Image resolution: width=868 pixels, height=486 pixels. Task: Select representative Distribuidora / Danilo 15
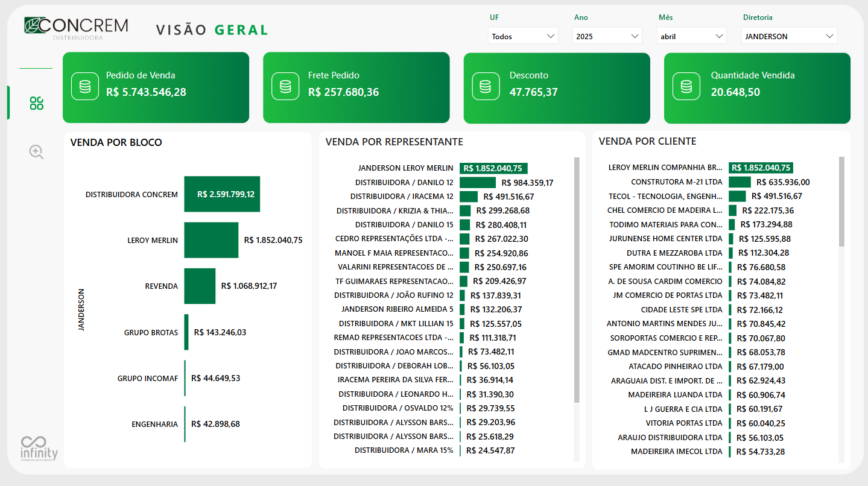click(x=404, y=225)
